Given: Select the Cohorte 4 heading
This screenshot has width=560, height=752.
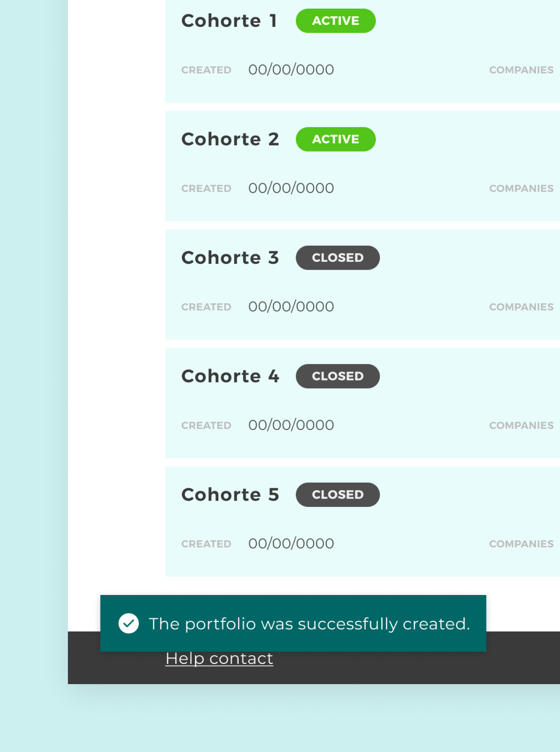Looking at the screenshot, I should [x=230, y=376].
